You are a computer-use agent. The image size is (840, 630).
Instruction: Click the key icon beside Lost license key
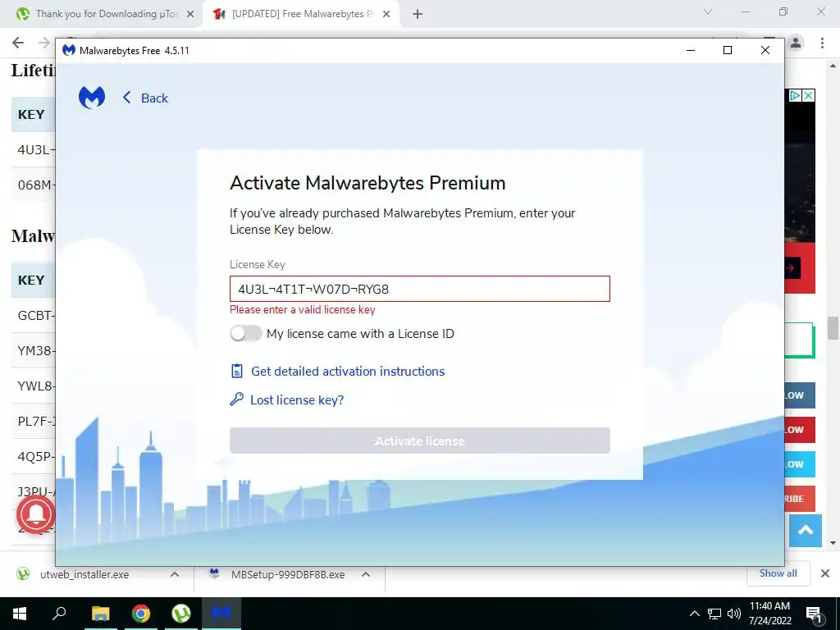(236, 399)
